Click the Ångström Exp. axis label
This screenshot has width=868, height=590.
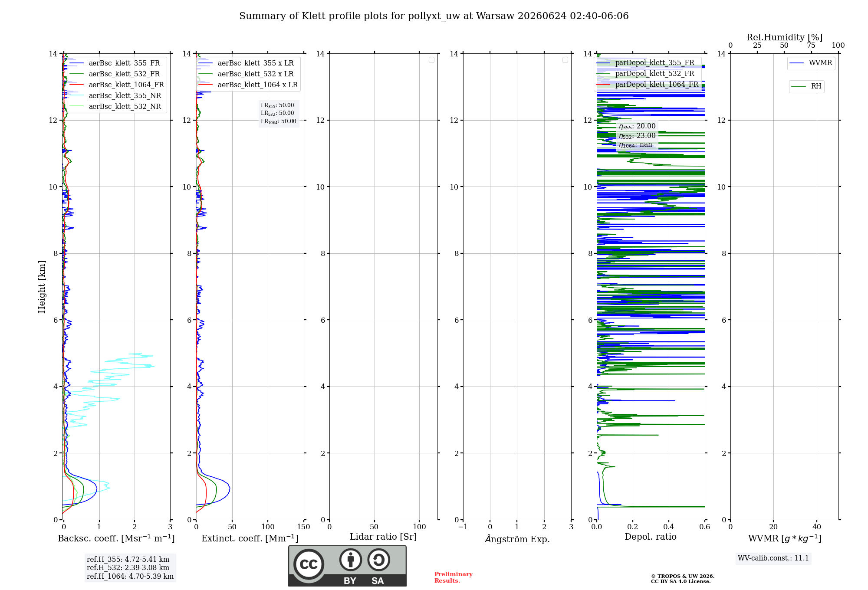click(517, 539)
